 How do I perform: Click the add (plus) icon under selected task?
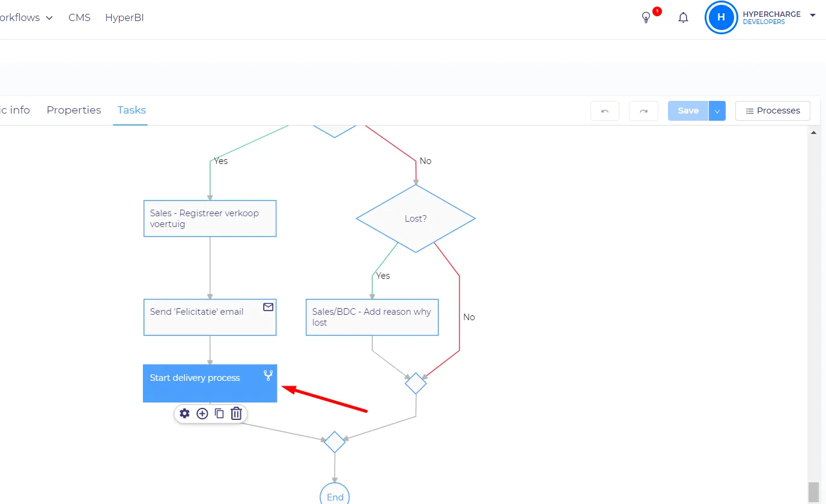pos(202,413)
